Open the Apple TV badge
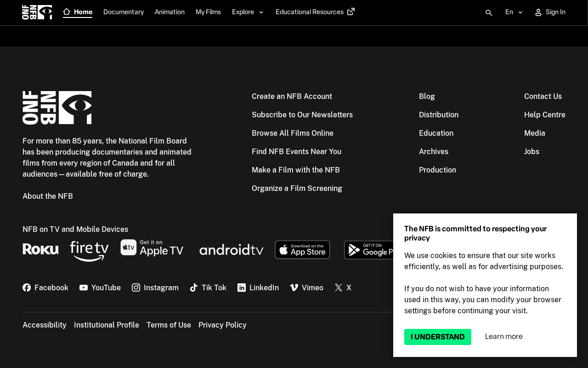The image size is (588, 368). [152, 248]
